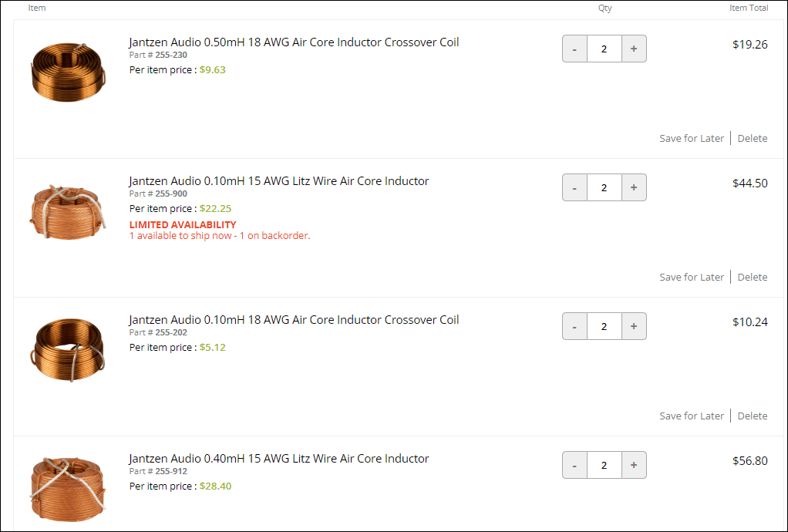This screenshot has height=532, width=788.
Task: Open the 0.50mH 18 AWG Air Core product title
Action: pyautogui.click(x=294, y=42)
